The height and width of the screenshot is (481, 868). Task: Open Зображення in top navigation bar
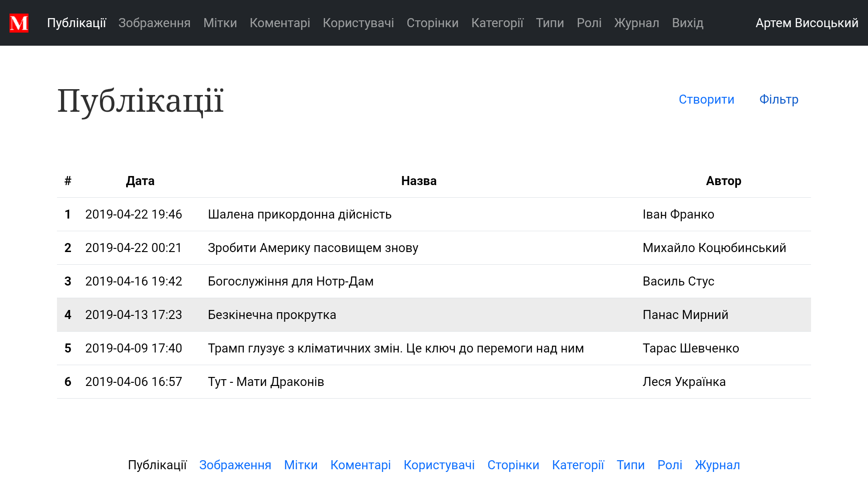point(154,23)
